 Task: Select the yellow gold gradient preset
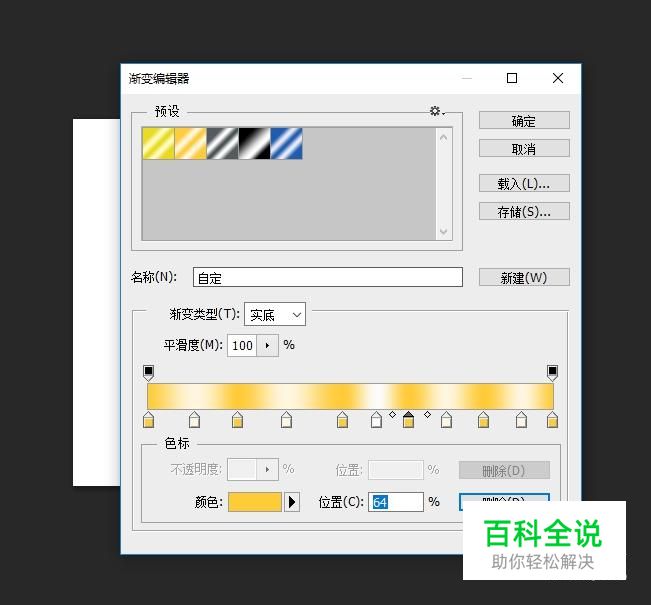tap(158, 143)
